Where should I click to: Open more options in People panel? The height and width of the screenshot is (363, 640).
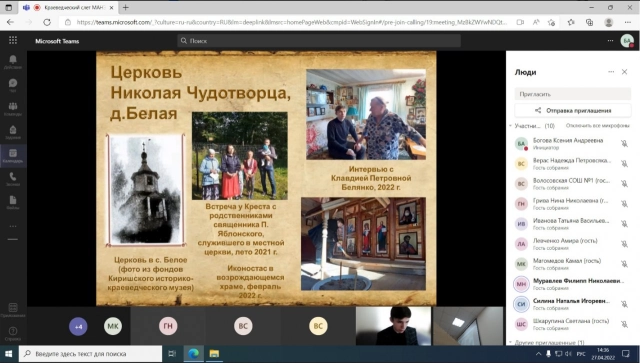pos(611,72)
